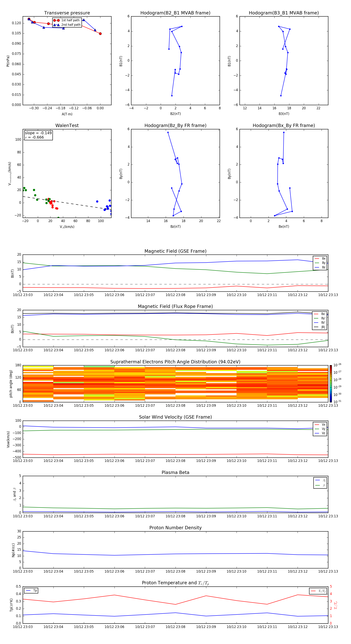Image resolution: width=351 pixels, height=644 pixels.
Task: Click the "10/12 23:08" tick under Plasma Beta
Action: 175,516
